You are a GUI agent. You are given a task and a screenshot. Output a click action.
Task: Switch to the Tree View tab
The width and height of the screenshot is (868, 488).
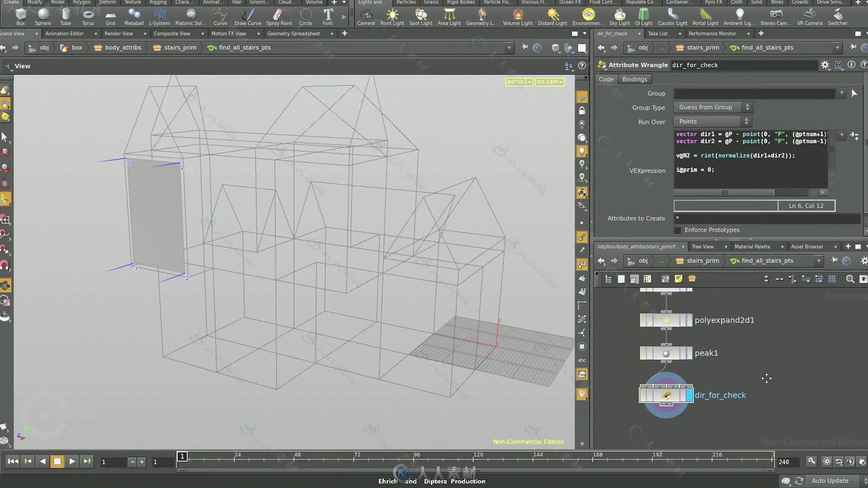click(703, 247)
